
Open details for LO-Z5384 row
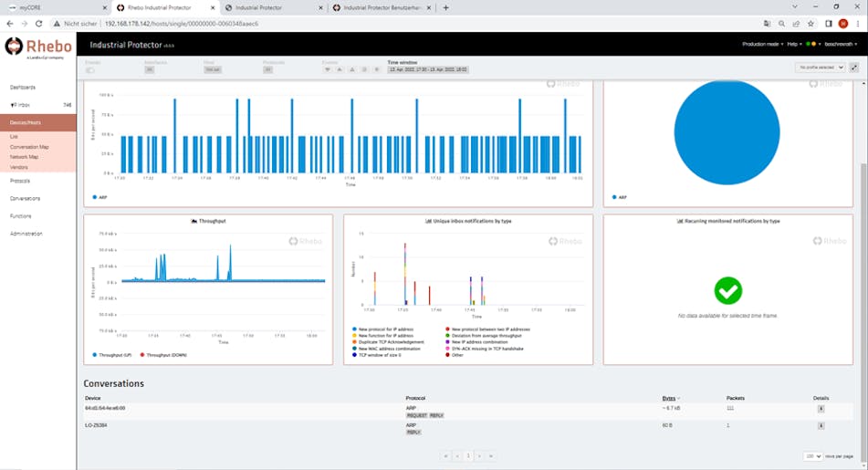click(x=821, y=425)
